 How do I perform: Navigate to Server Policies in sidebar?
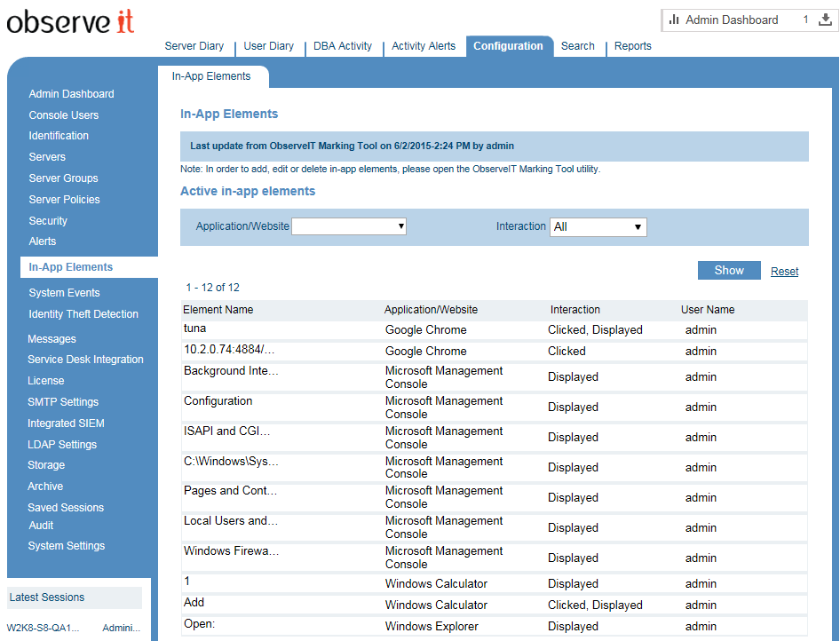coord(64,200)
